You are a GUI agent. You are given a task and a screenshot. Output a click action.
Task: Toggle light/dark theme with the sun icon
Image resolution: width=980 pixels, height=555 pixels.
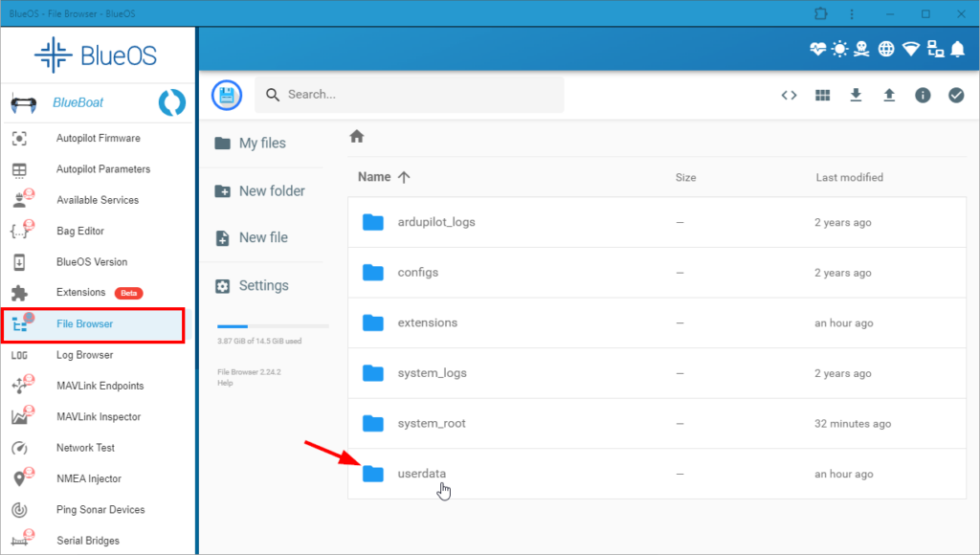839,49
